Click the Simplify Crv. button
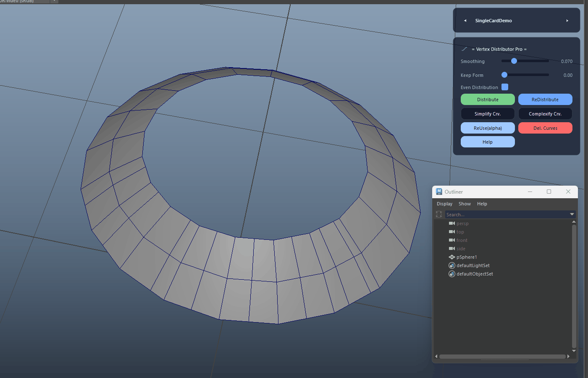Image resolution: width=588 pixels, height=378 pixels. coord(488,114)
